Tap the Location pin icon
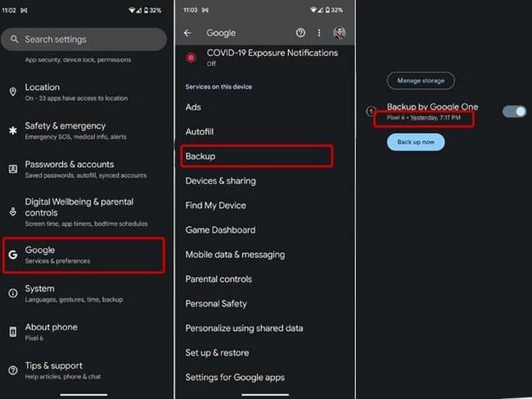The image size is (532, 399). [x=12, y=92]
